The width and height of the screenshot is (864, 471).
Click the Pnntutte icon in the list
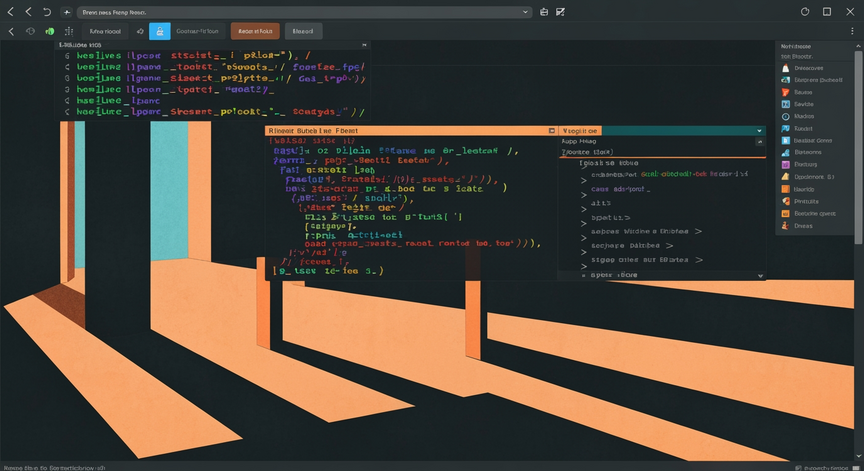(x=786, y=201)
